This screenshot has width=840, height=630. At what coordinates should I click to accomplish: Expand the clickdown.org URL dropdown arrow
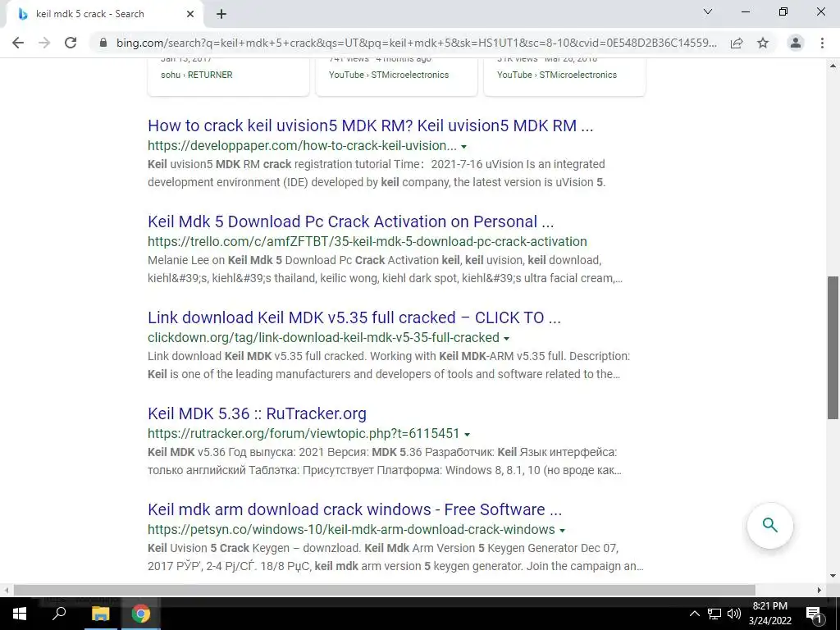(506, 339)
